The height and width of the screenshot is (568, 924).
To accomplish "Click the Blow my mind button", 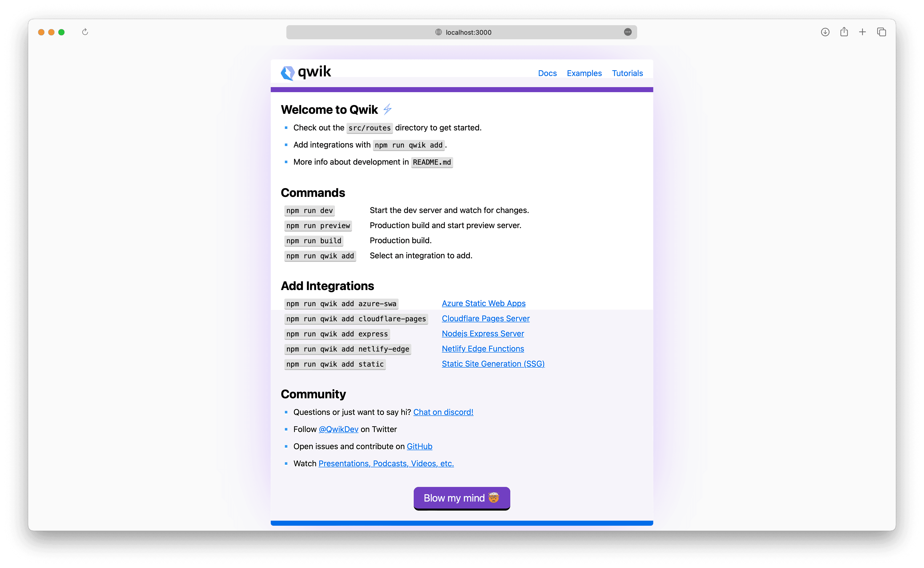I will pyautogui.click(x=461, y=498).
